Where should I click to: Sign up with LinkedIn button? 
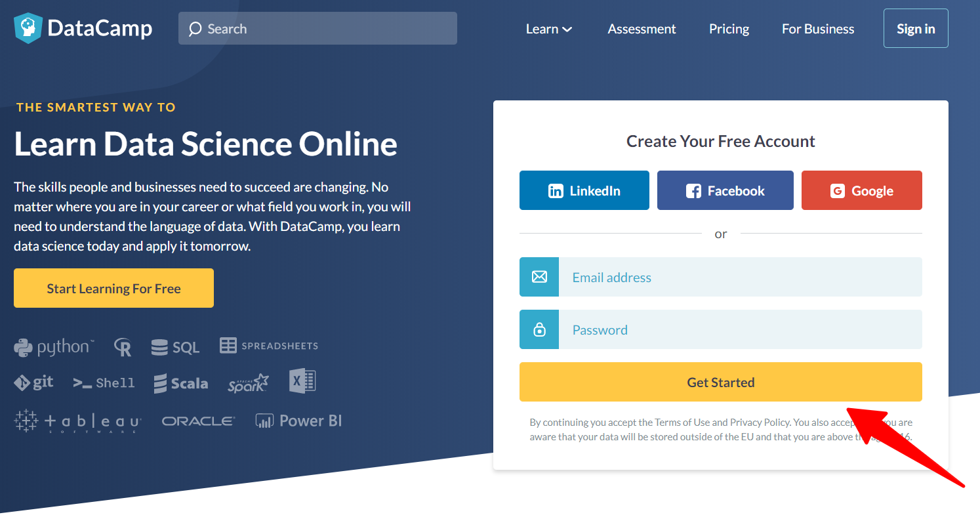pyautogui.click(x=584, y=191)
